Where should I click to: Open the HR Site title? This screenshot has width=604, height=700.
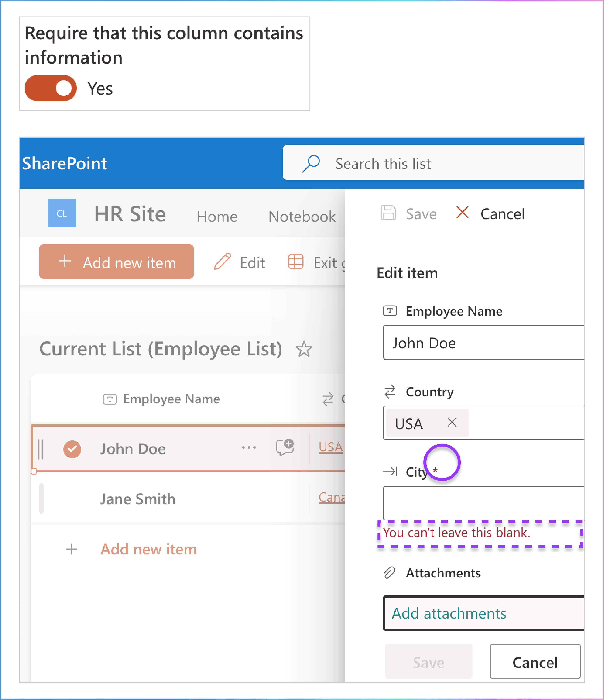point(130,214)
